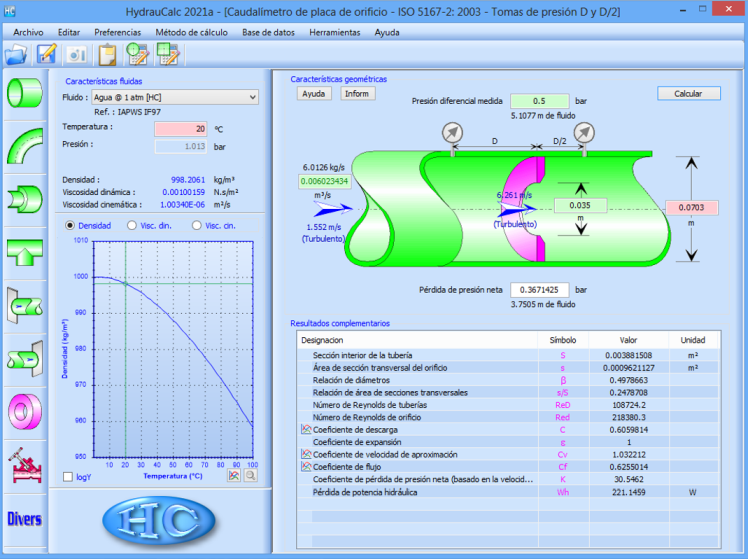The image size is (748, 559).
Task: Open the Base de datos menu
Action: [x=269, y=32]
